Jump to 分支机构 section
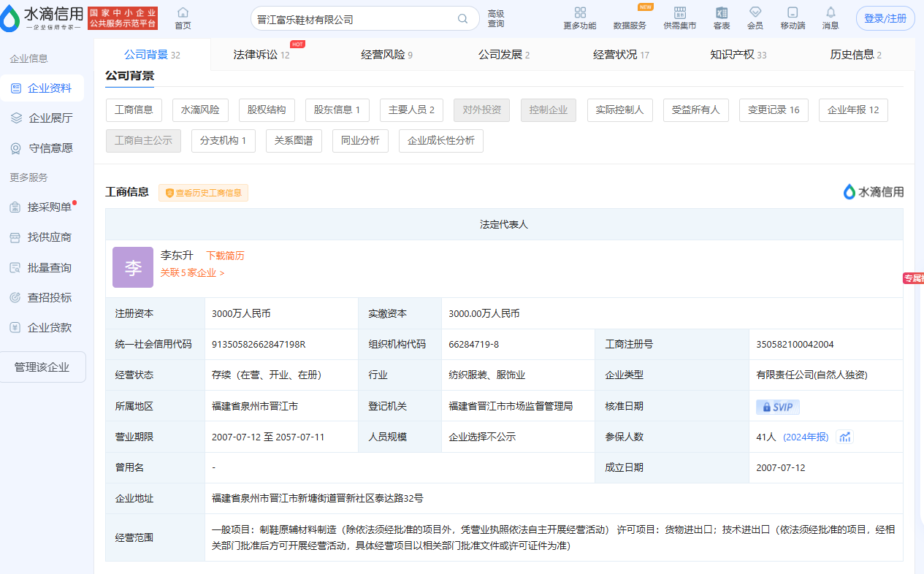 [224, 141]
